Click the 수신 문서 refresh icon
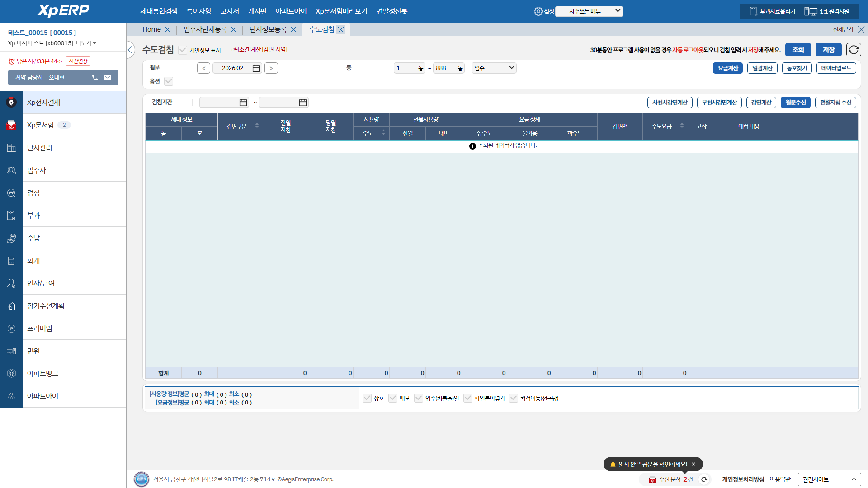Screen dimensions: 868x488 point(704,479)
